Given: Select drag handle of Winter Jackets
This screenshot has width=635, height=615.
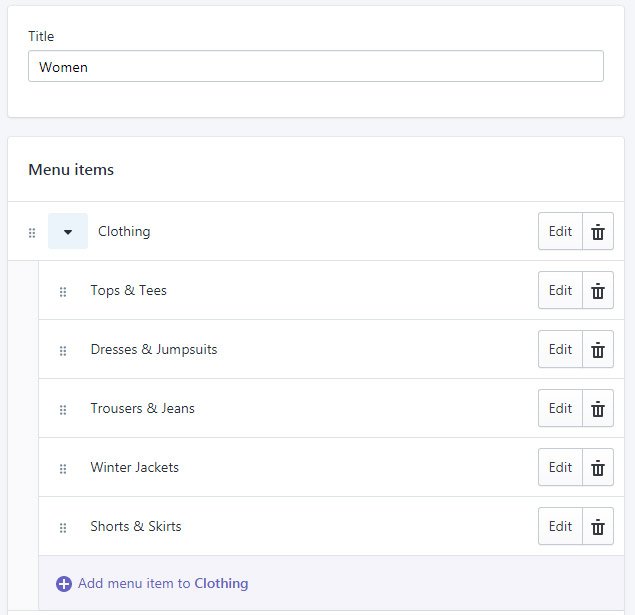Looking at the screenshot, I should point(63,469).
